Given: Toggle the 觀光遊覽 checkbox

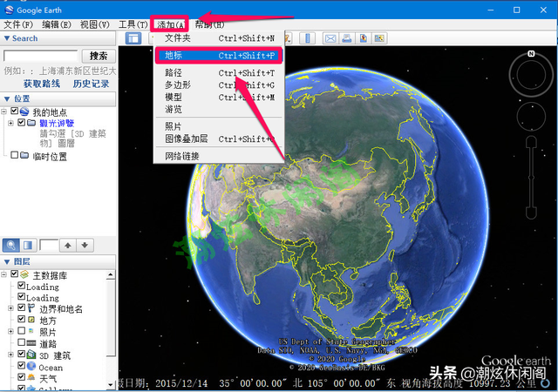Looking at the screenshot, I should [x=21, y=122].
